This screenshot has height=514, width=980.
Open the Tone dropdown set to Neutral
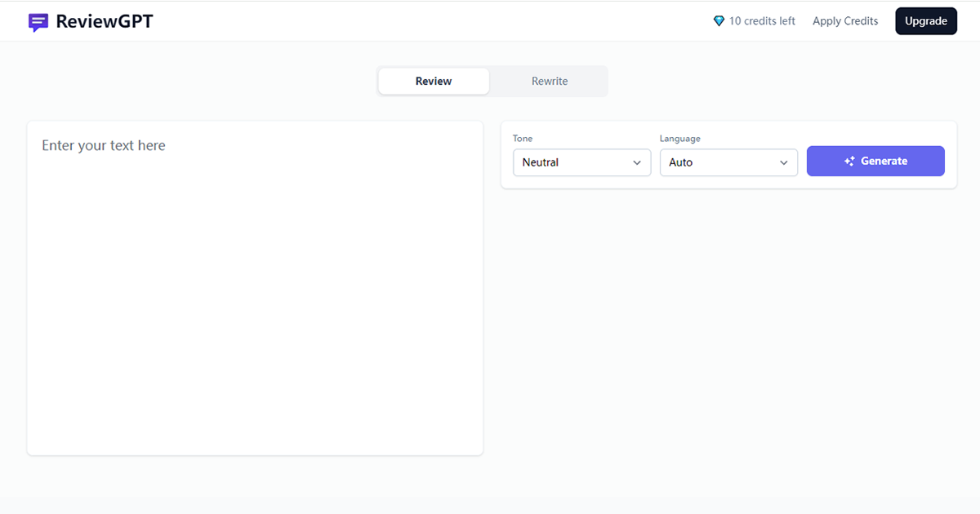(581, 162)
